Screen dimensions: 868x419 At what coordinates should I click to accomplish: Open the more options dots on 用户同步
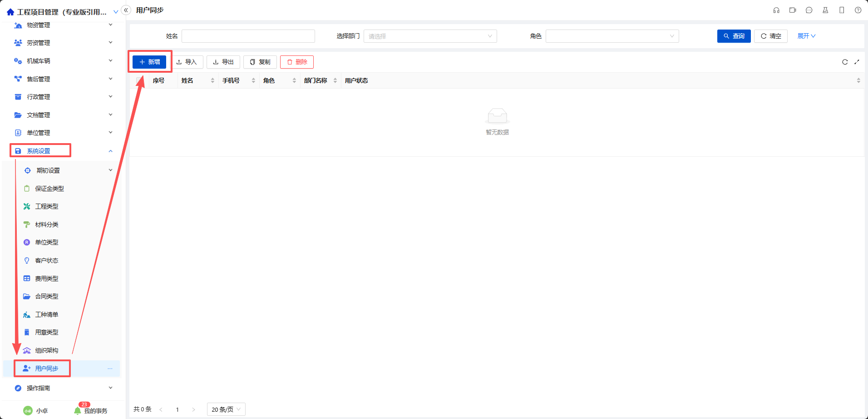click(x=110, y=369)
